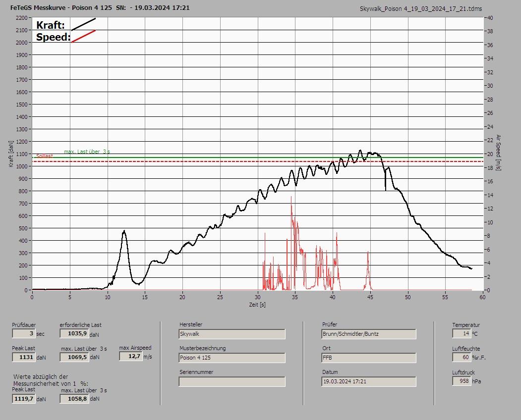The width and height of the screenshot is (521, 420).
Task: Click the Temperatur field showing 14
Action: 462,333
